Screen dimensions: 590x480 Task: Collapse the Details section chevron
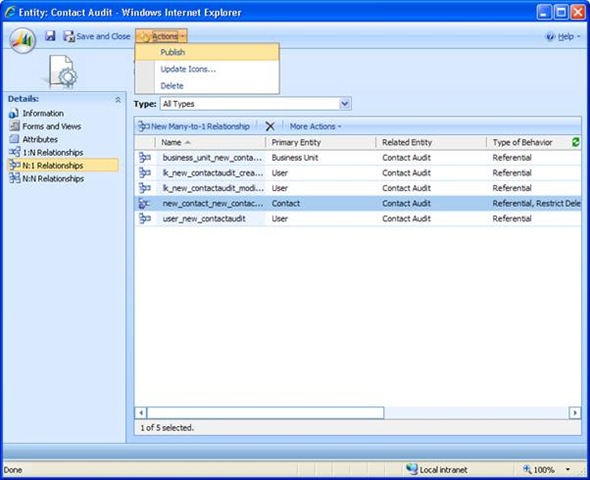(118, 100)
